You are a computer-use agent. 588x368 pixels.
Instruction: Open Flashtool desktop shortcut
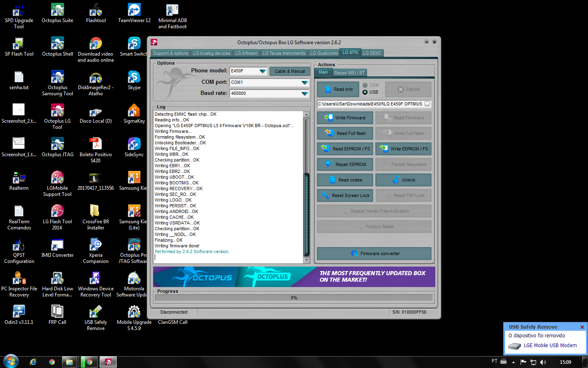coord(96,13)
